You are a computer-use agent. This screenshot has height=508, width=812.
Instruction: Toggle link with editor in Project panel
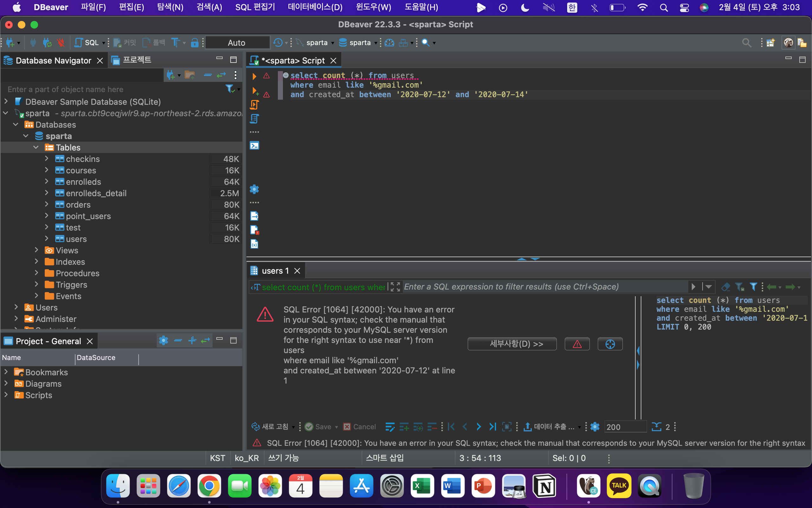click(205, 341)
